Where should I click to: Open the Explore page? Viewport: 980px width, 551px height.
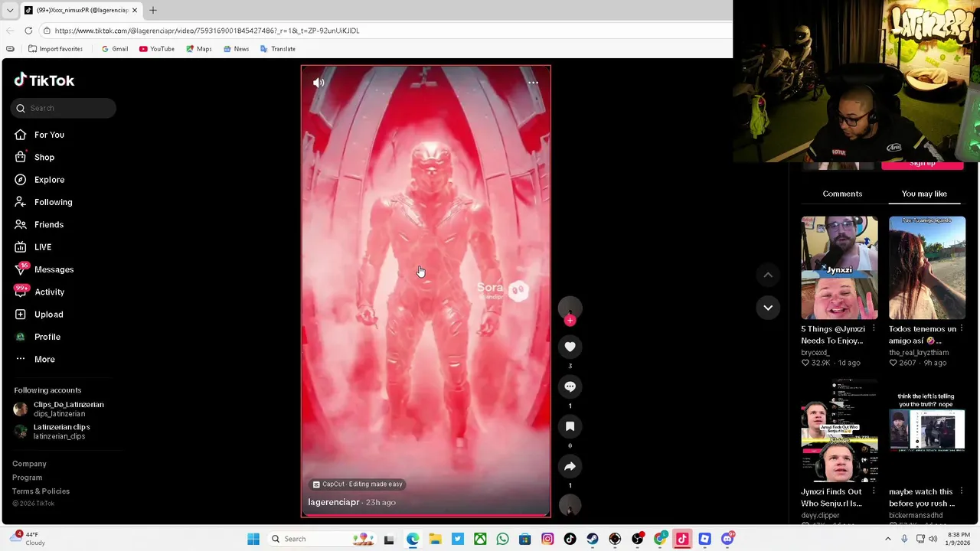pos(49,180)
